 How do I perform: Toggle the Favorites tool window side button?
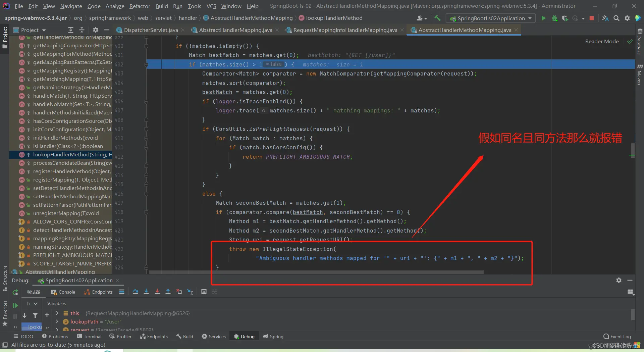pos(5,313)
